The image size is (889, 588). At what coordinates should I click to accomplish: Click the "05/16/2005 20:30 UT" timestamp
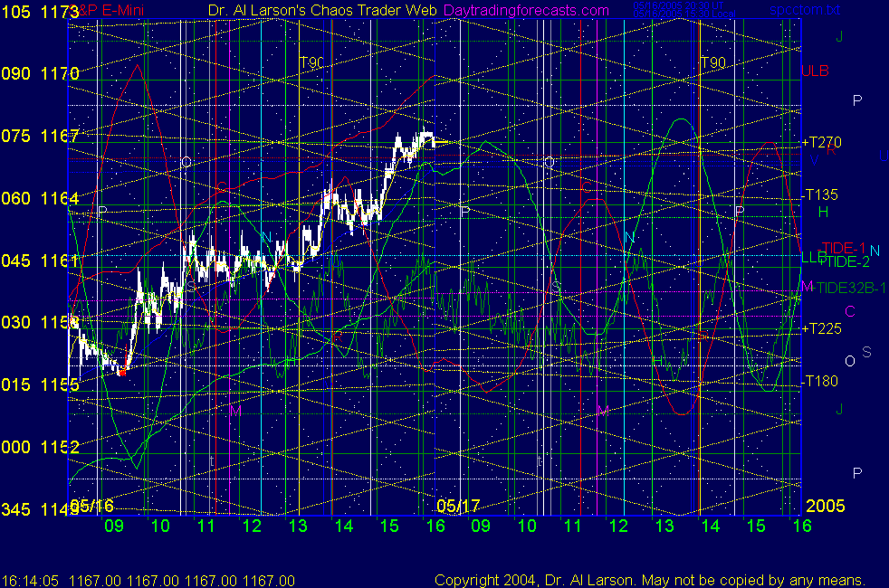[678, 5]
